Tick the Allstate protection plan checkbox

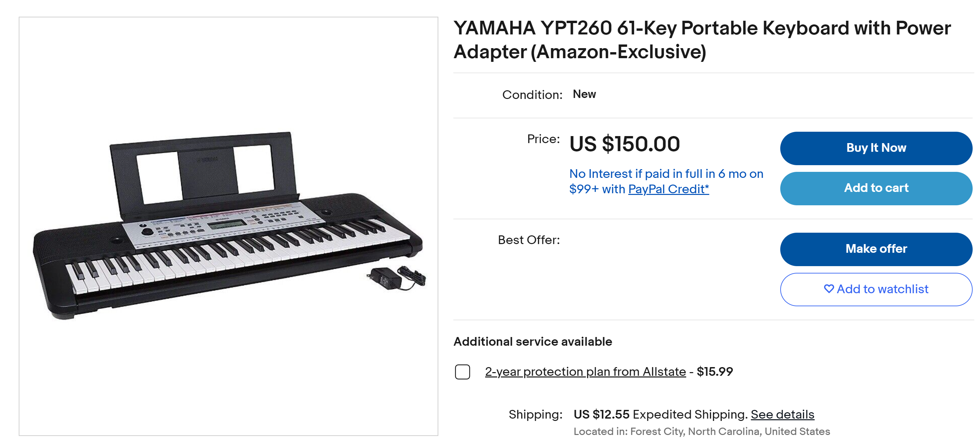click(x=462, y=372)
